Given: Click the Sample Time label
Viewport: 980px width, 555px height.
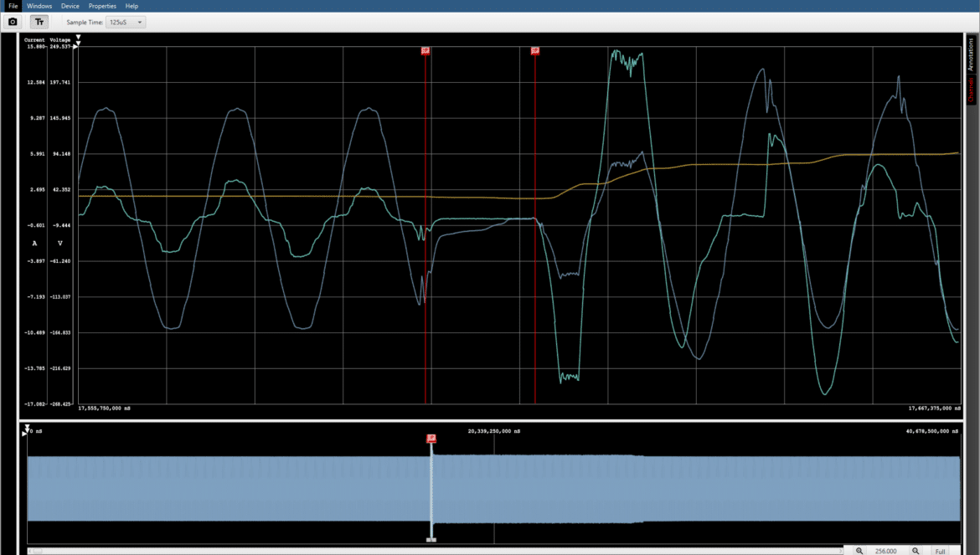Looking at the screenshot, I should pyautogui.click(x=85, y=23).
